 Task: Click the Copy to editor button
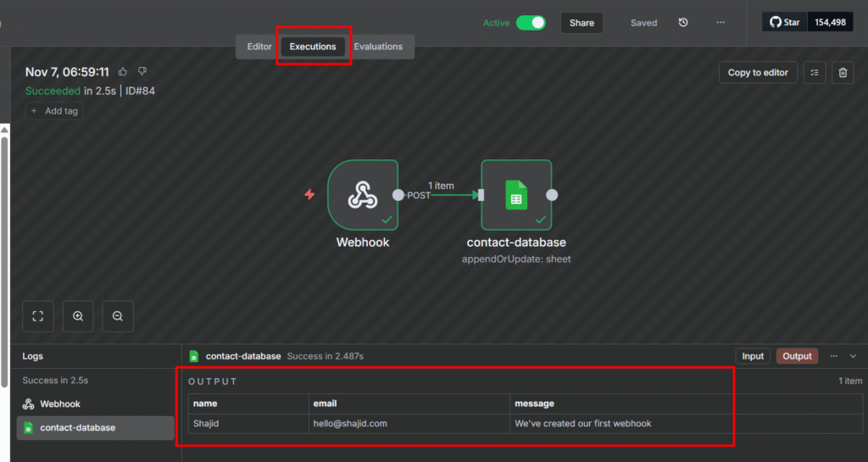[x=758, y=73]
